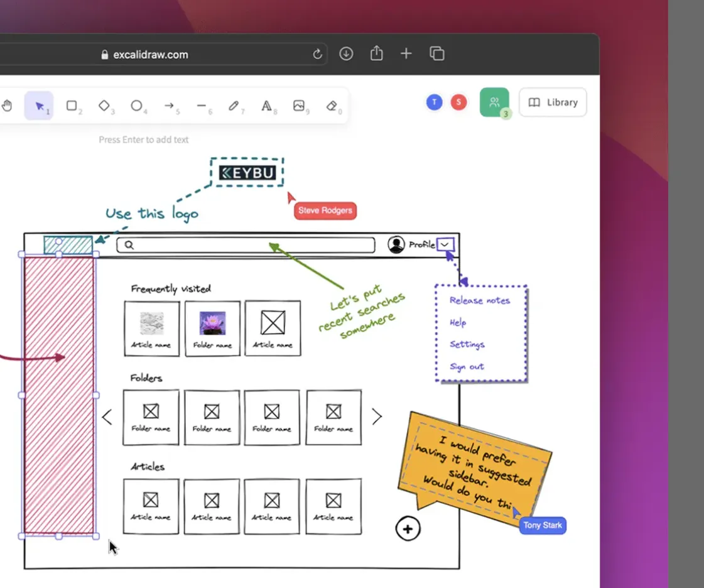Select the Insert image tool
The width and height of the screenshot is (704, 588).
tap(299, 106)
